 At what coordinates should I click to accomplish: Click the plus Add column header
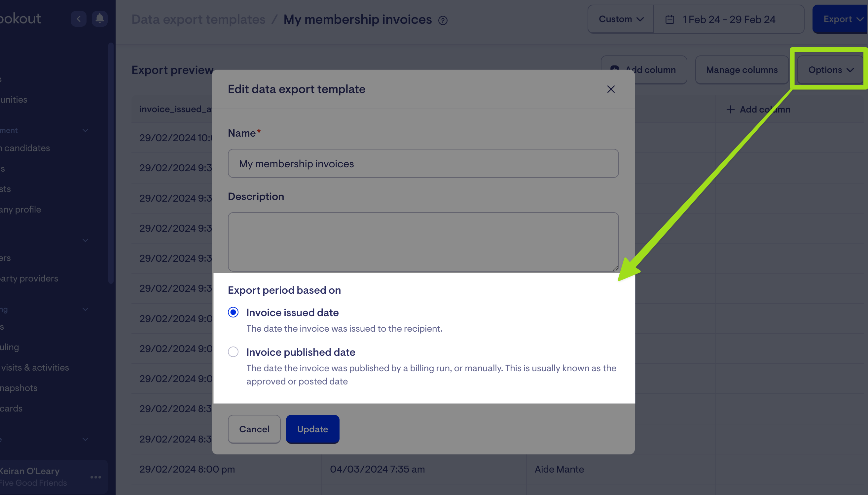pos(758,110)
